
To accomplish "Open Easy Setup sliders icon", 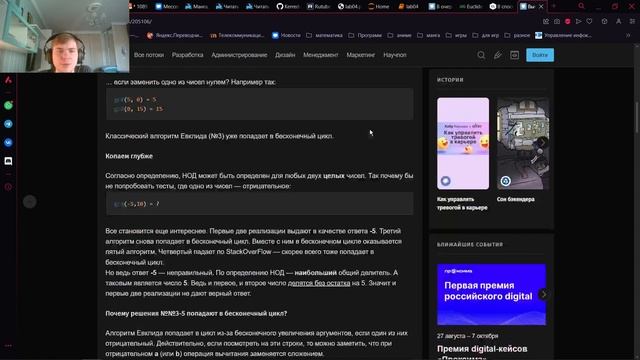I will (x=632, y=21).
